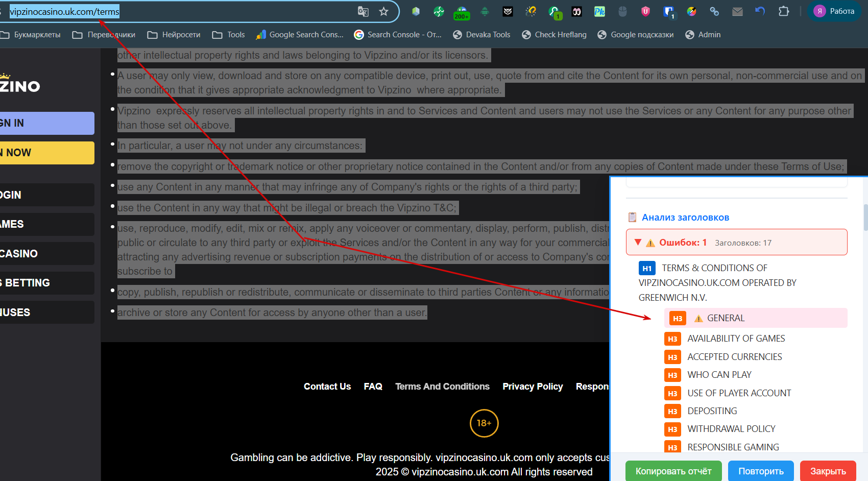Select the Games sidebar menu item
This screenshot has height=481, width=868.
pos(47,224)
